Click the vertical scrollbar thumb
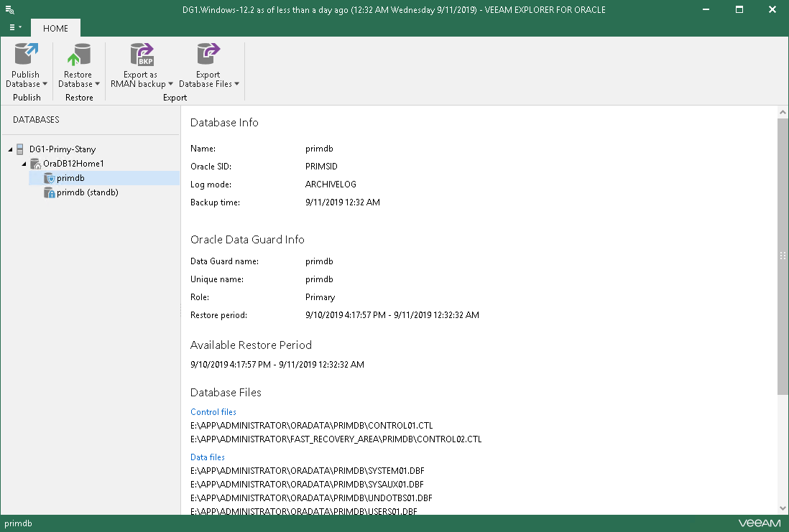Viewport: 789px width, 532px height. (783, 256)
